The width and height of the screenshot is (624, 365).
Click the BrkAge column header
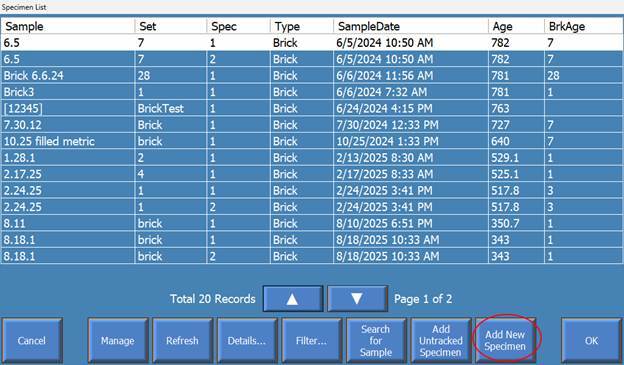[x=583, y=26]
